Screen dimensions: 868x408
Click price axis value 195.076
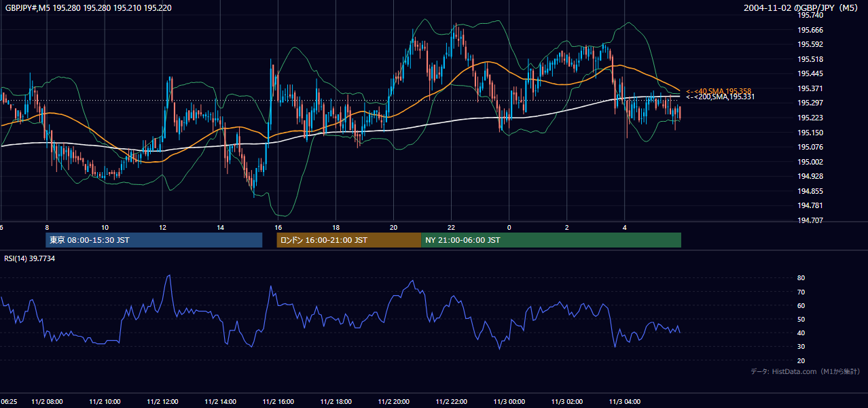tap(810, 147)
